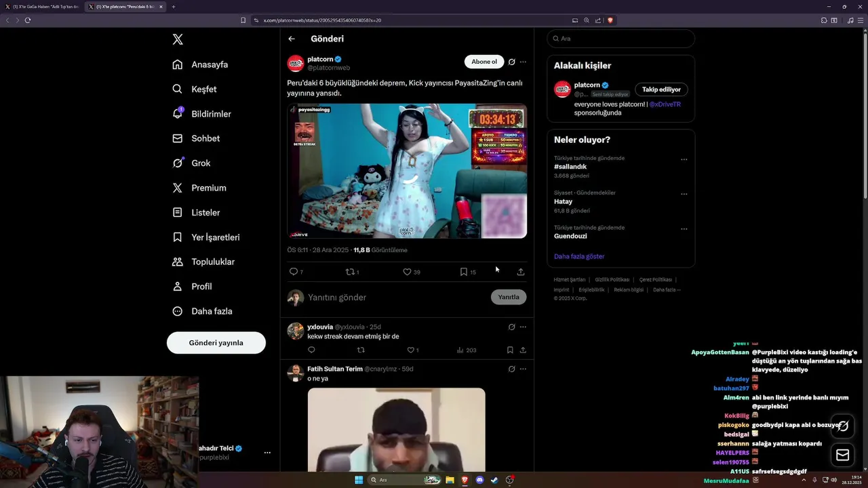Open File Explorer from taskbar
Screen dimensions: 868x488
click(450, 480)
